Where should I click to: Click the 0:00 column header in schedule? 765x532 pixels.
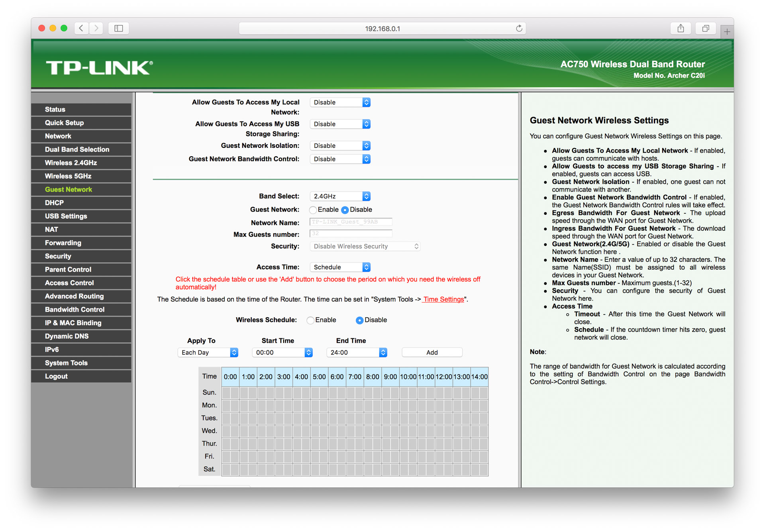(x=230, y=377)
